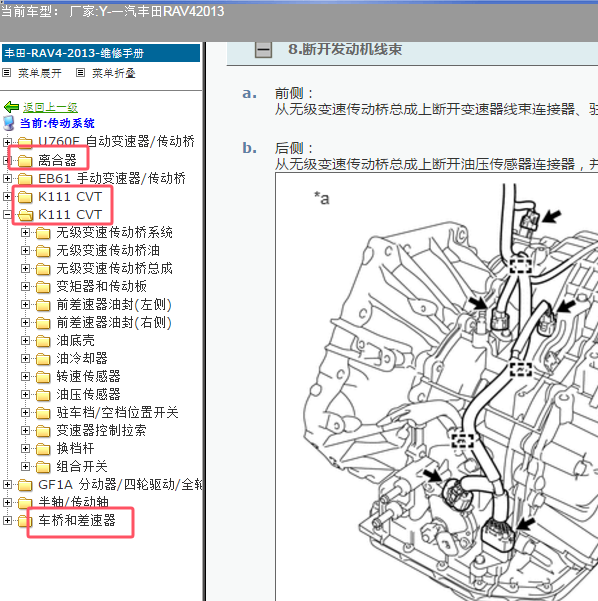Click the 菜单展开 list icon

click(7, 72)
